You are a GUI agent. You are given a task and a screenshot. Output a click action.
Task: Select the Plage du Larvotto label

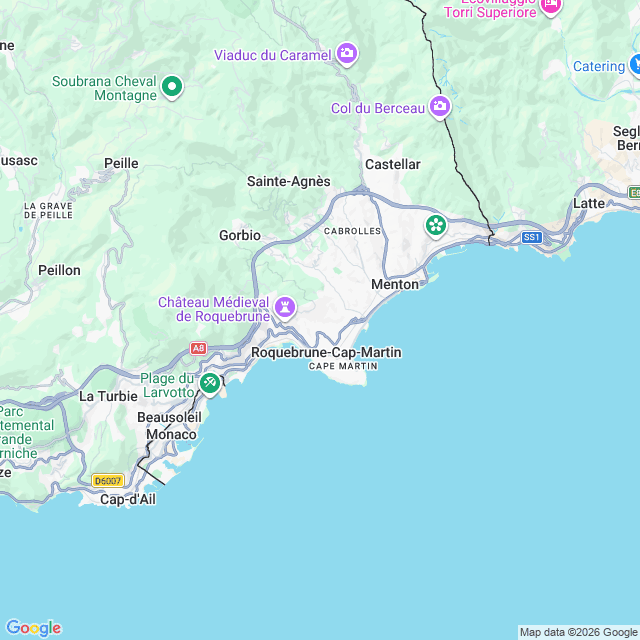(x=167, y=385)
